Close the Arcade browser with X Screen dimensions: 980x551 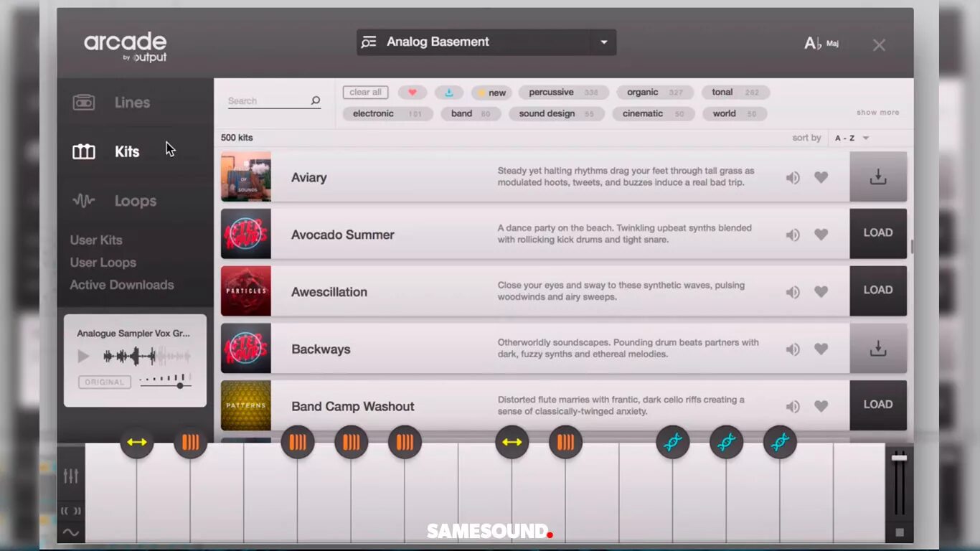879,45
